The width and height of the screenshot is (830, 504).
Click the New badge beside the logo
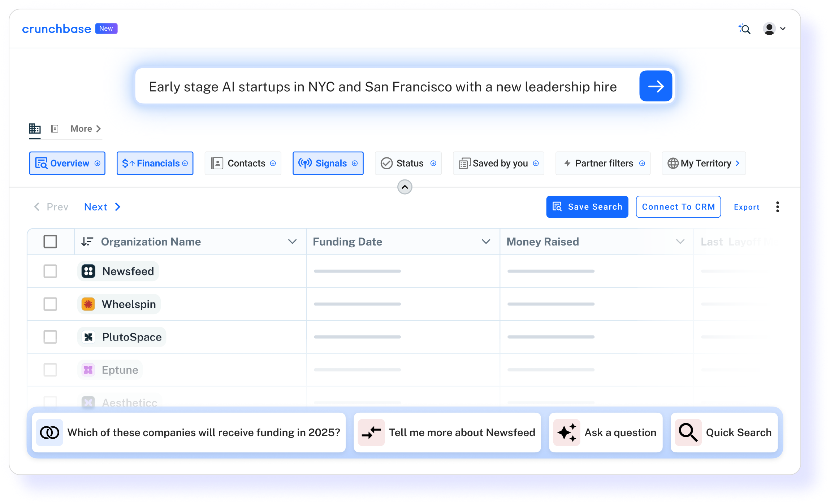coord(106,29)
